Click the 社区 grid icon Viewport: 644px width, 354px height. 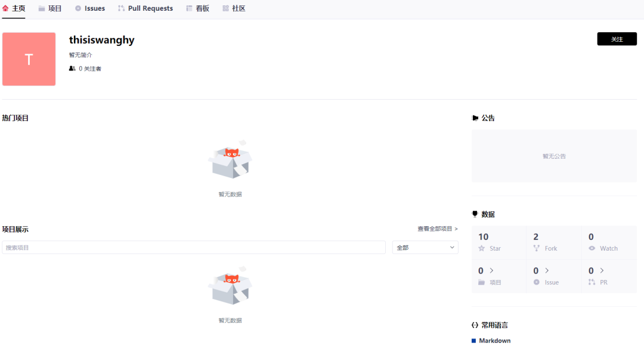click(x=225, y=8)
